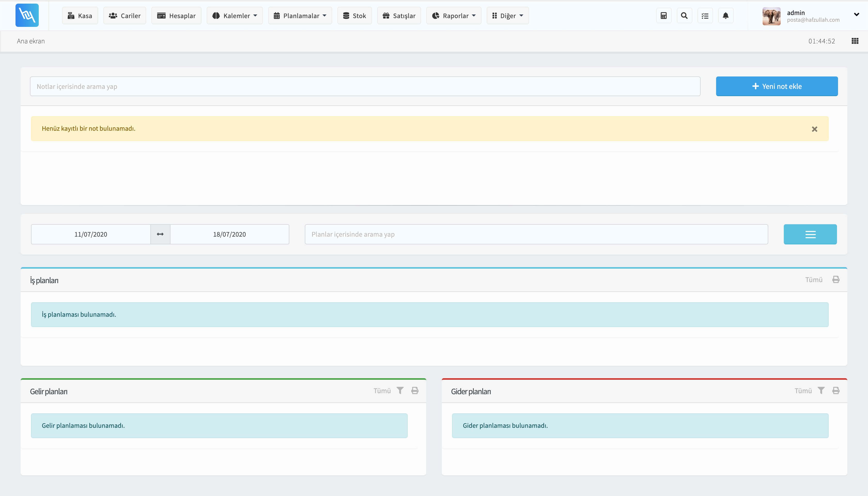Viewport: 868px width, 496px height.
Task: Open the admin user account chevron
Action: (856, 14)
